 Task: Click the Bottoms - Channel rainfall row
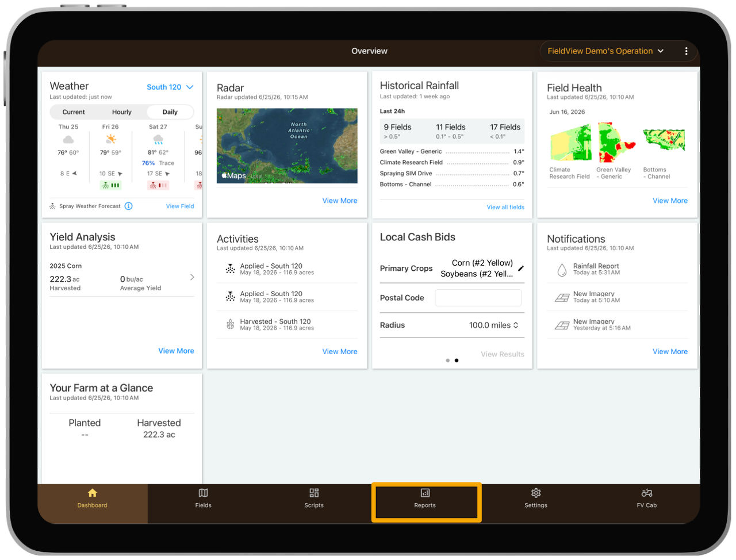point(452,185)
